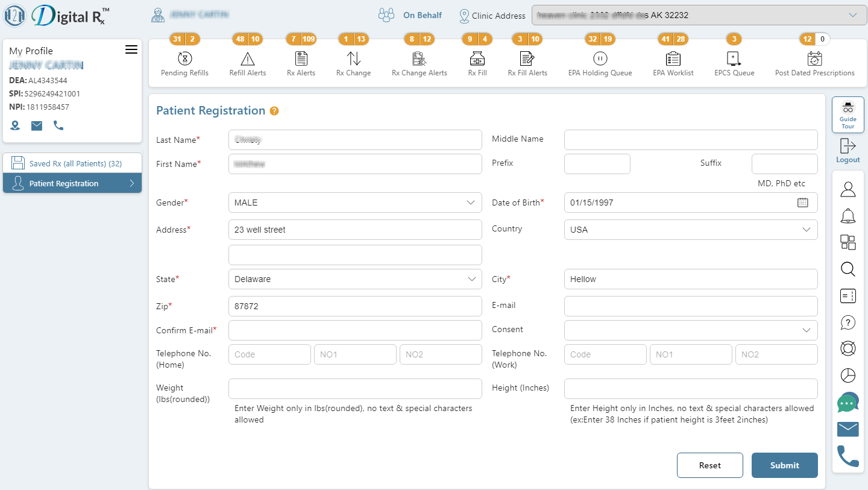Open the EPA Holding Queue
The image size is (868, 490).
(x=600, y=59)
